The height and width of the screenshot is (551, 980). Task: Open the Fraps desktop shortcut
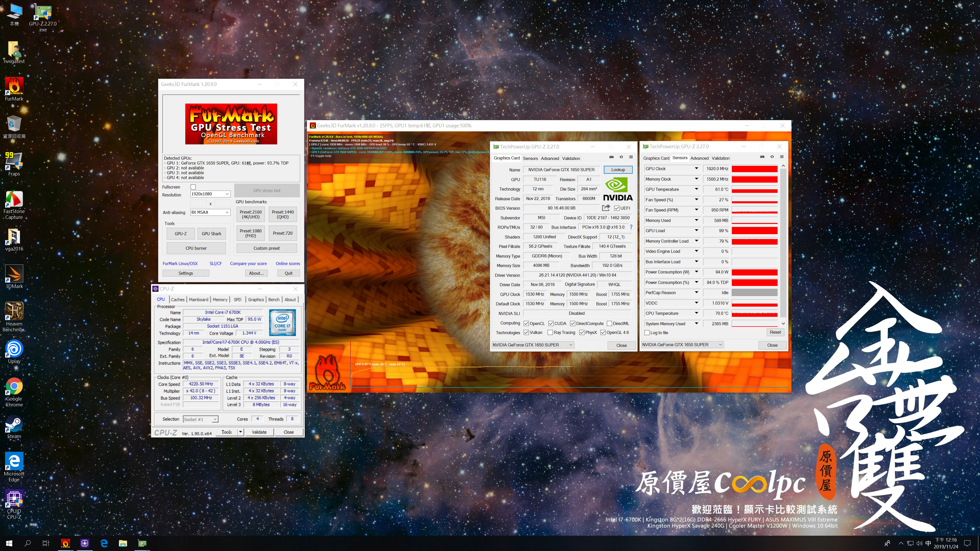[14, 164]
